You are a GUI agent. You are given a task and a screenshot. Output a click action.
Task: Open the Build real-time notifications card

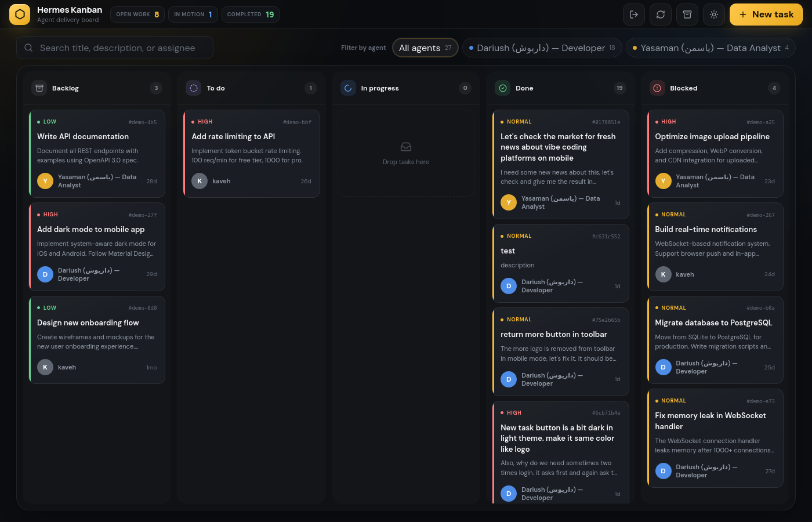coord(715,247)
